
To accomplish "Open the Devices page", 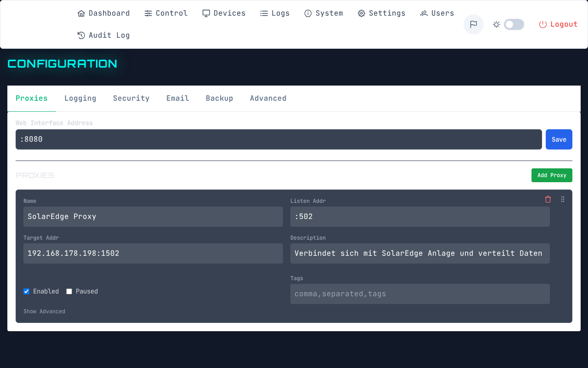I will pyautogui.click(x=224, y=13).
